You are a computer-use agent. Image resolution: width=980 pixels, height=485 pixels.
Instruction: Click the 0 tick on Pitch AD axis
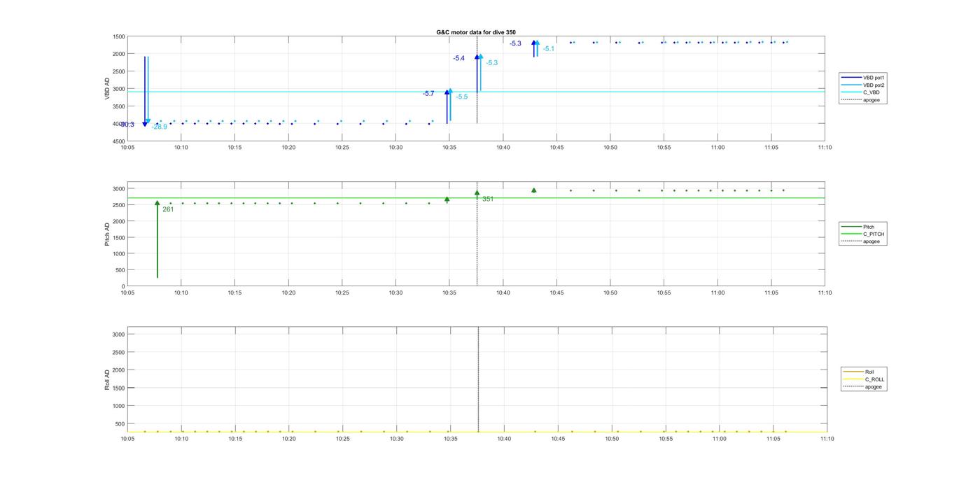[x=123, y=286]
